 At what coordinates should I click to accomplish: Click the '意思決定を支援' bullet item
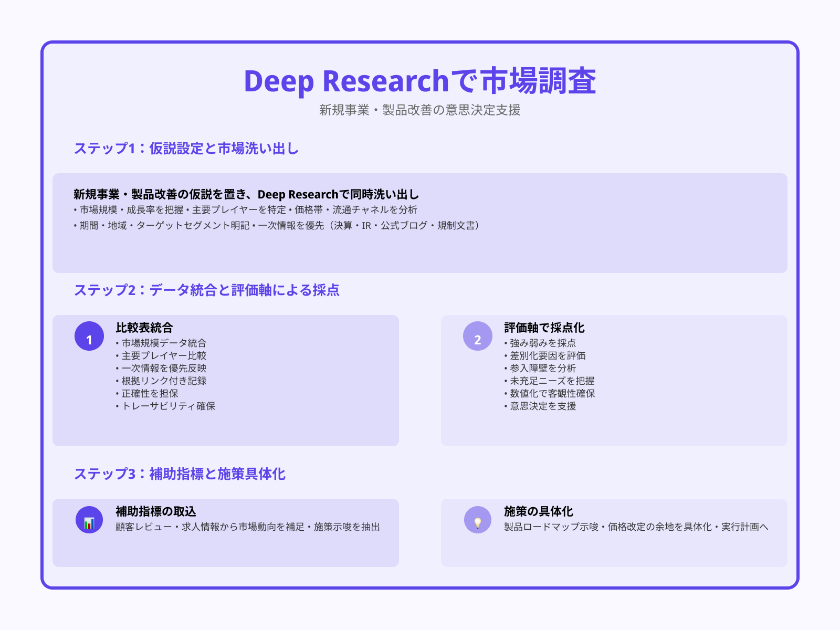coord(543,406)
